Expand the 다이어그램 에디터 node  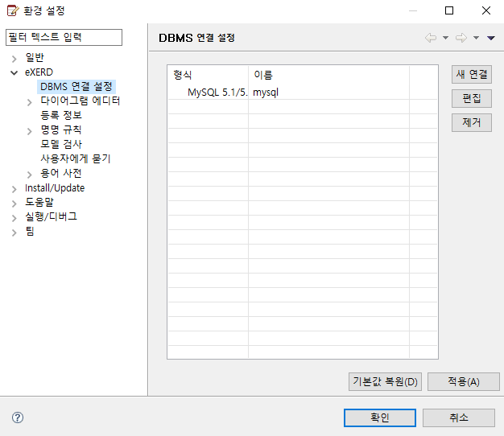[x=30, y=102]
